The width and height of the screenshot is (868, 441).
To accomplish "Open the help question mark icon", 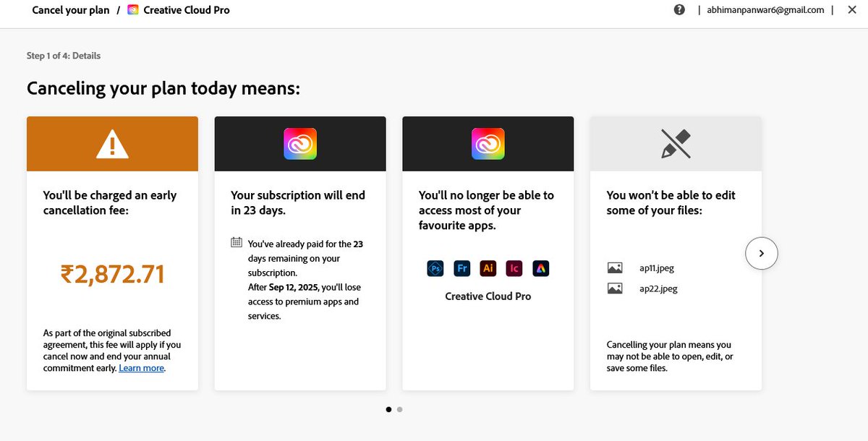I will tap(679, 10).
